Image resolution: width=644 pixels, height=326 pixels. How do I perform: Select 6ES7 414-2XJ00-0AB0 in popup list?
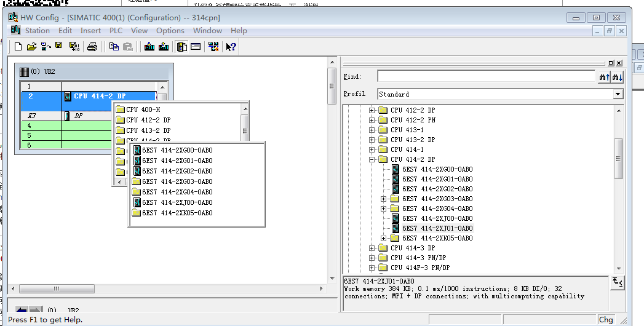[177, 202]
